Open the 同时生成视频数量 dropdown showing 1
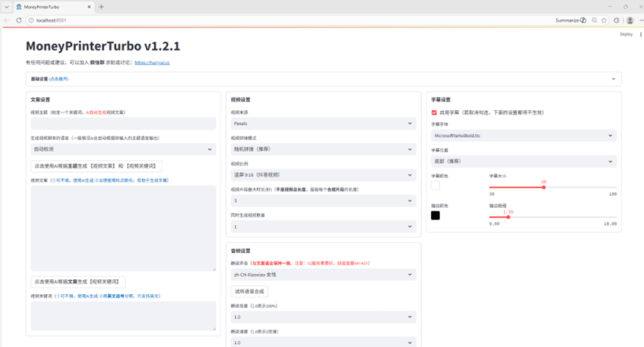 323,226
